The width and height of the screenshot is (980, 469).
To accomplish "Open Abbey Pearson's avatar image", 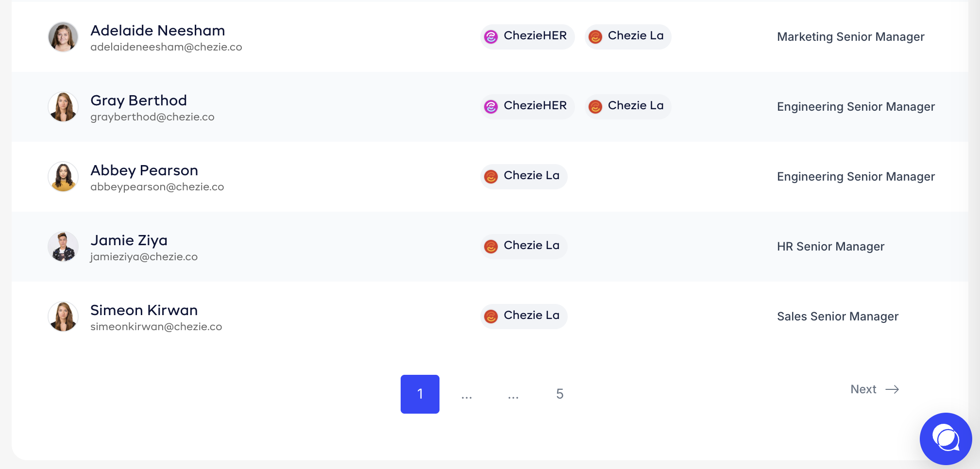I will point(63,177).
